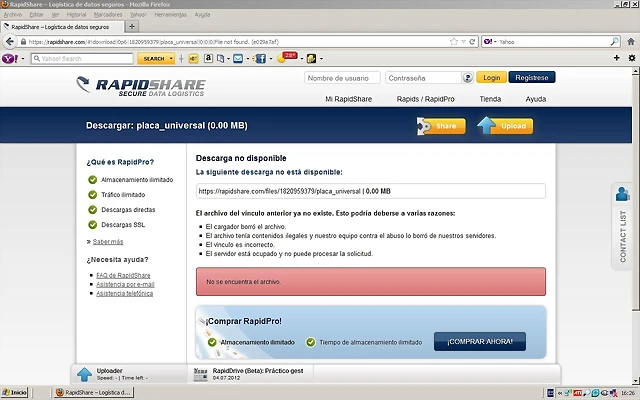The width and height of the screenshot is (640, 400).
Task: Select the RapidShare browser tab
Action: [62, 27]
